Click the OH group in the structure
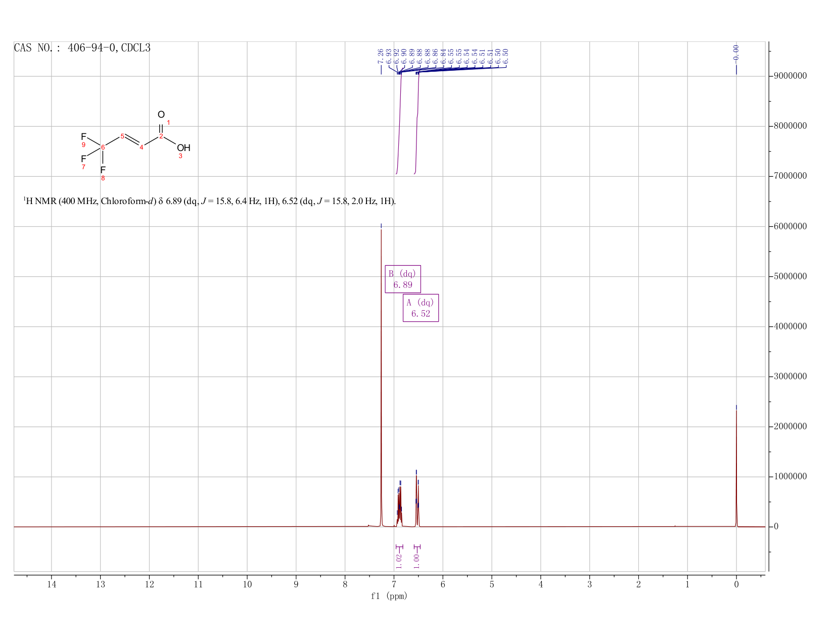834x644 pixels. coord(183,148)
